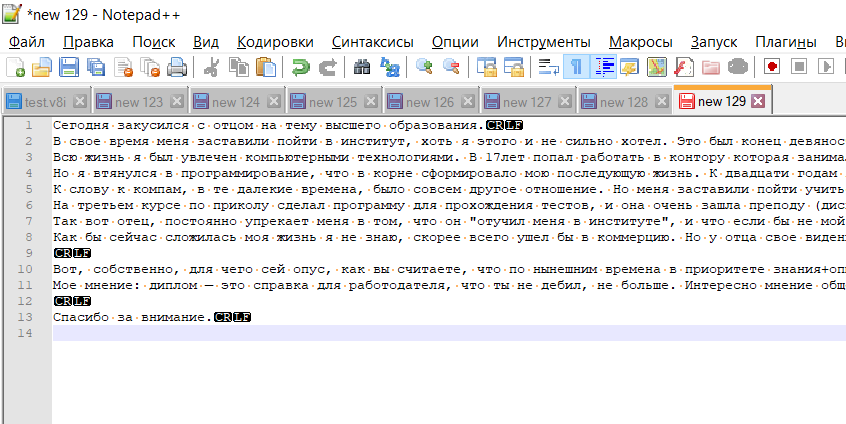Close the new 127 tab

[x=565, y=101]
